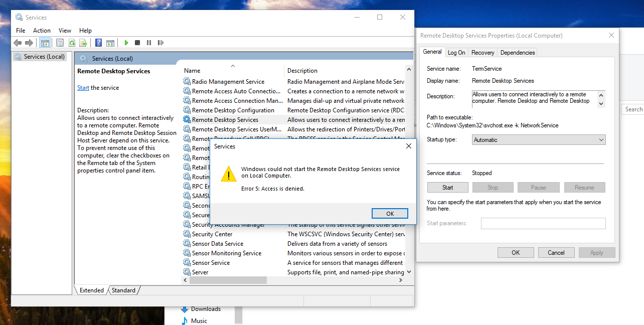644x325 pixels.
Task: Select the Sensor Service row
Action: 293,263
